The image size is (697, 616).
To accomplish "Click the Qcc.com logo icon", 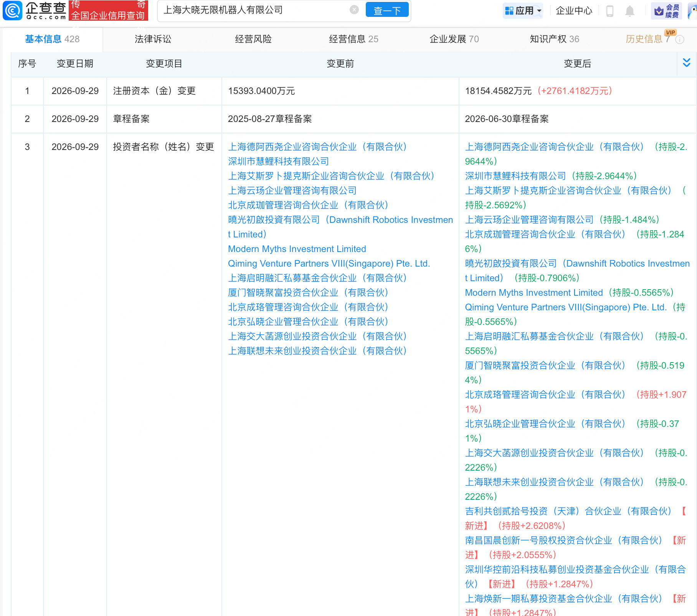I will 12,10.
